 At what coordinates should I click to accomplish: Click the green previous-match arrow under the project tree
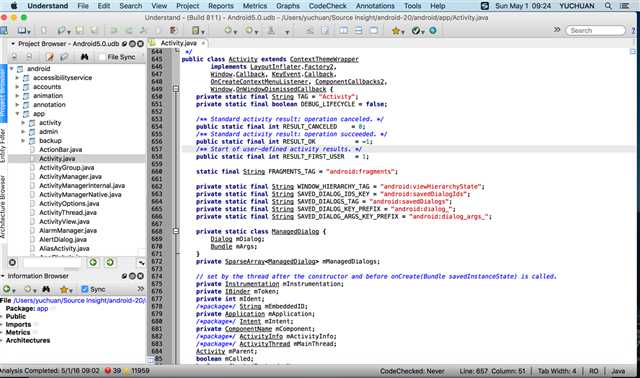(93, 262)
